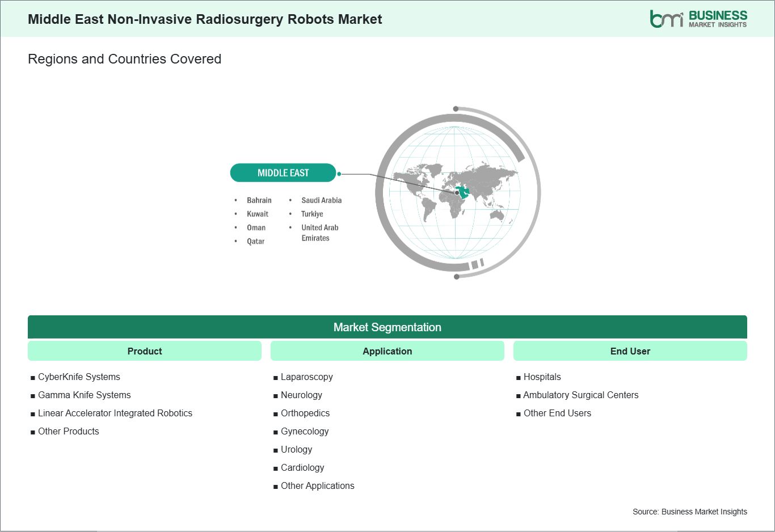Click 'Linear Accelerator Integrated Robotics' list item
This screenshot has width=775, height=532.
(x=115, y=413)
